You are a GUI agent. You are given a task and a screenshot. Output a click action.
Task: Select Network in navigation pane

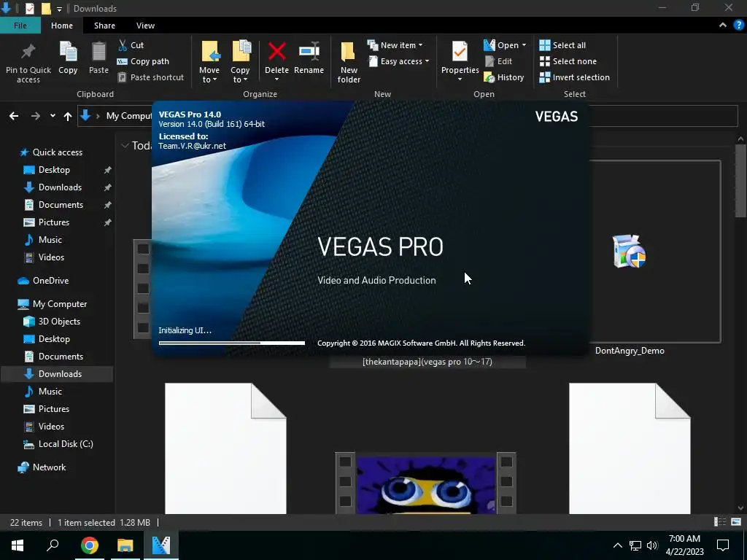click(49, 467)
